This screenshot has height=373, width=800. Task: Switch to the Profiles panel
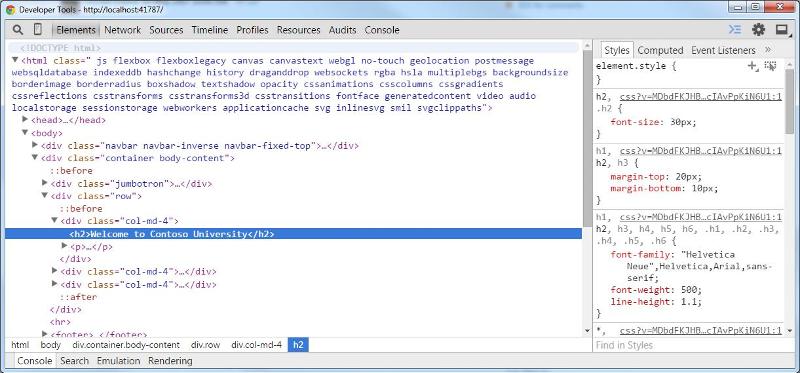252,30
